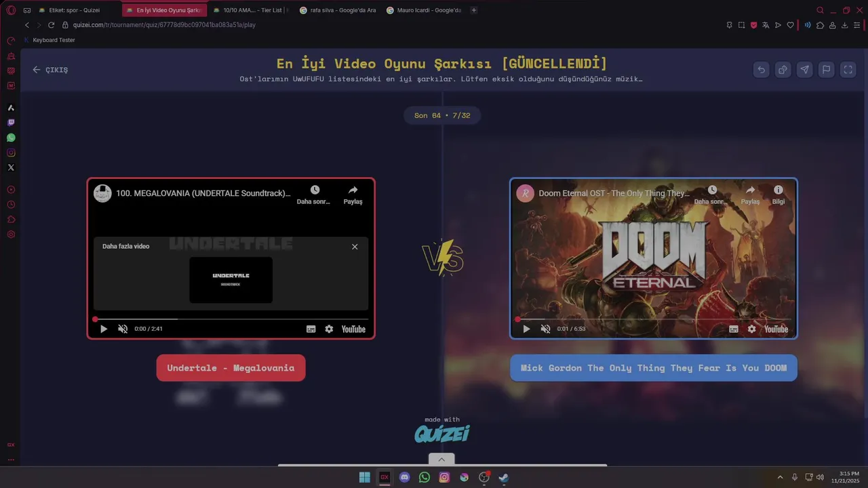The image size is (868, 488).
Task: Play the Megalovania video
Action: pyautogui.click(x=104, y=329)
